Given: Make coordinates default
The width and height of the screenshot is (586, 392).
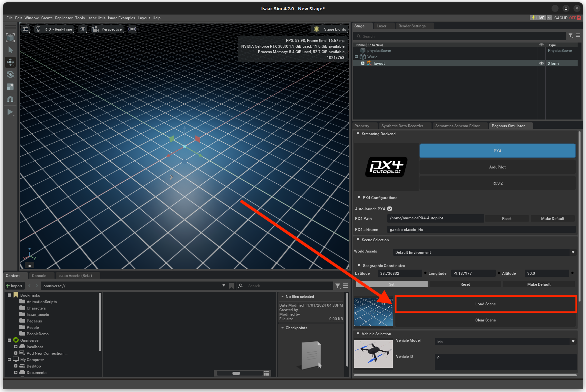Looking at the screenshot, I should tap(539, 284).
